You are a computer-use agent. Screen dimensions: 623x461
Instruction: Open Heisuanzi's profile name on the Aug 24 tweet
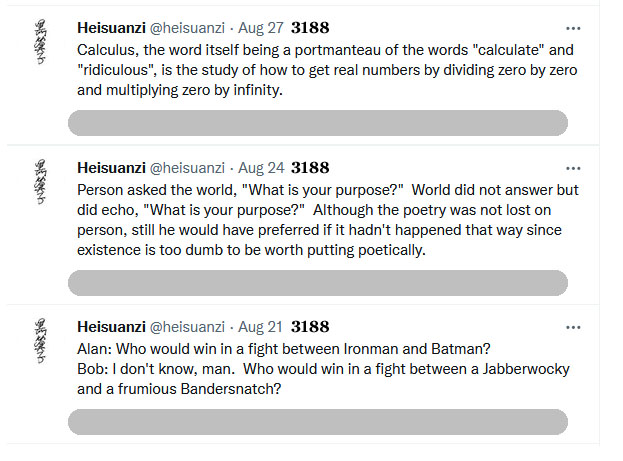111,168
